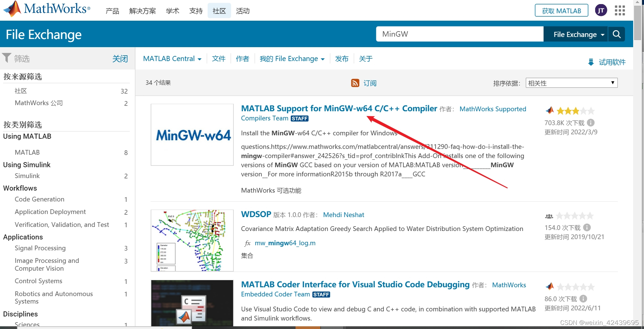Expand the 我的 File Exchange dropdown

coord(292,59)
